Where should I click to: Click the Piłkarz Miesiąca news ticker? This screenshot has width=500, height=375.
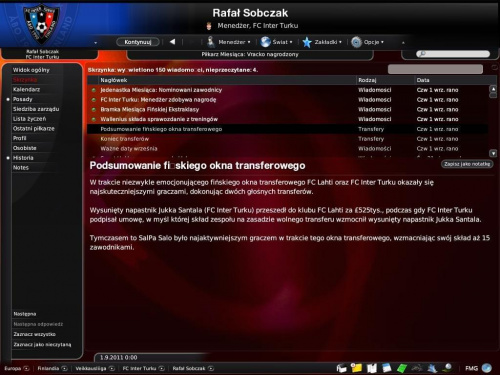(250, 54)
